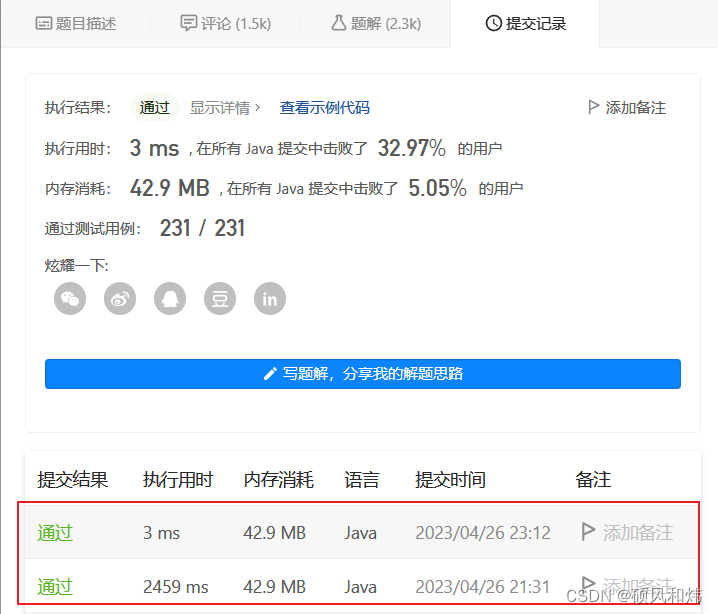Click Java in the 23:12 submission row
The height and width of the screenshot is (614, 718).
click(360, 533)
